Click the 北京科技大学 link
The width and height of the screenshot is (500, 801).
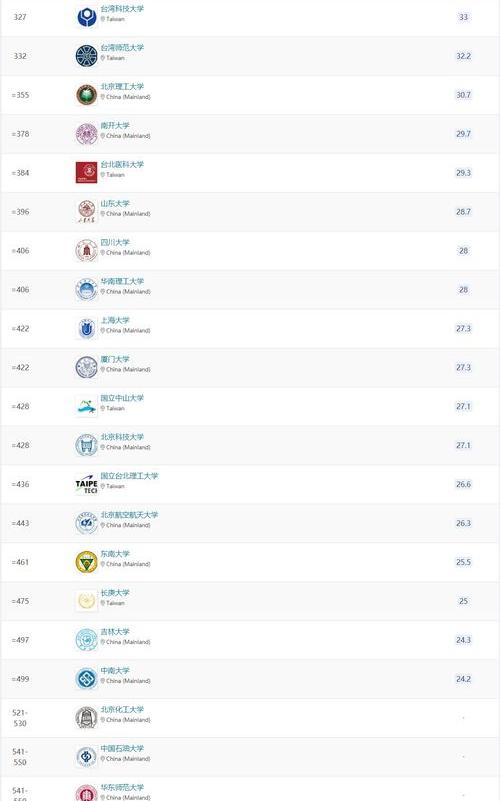(x=122, y=437)
